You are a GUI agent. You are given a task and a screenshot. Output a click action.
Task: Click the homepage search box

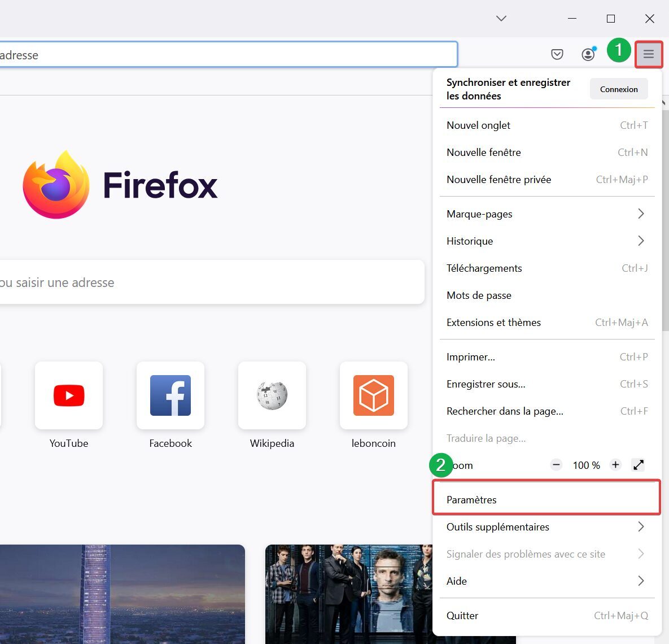(212, 282)
